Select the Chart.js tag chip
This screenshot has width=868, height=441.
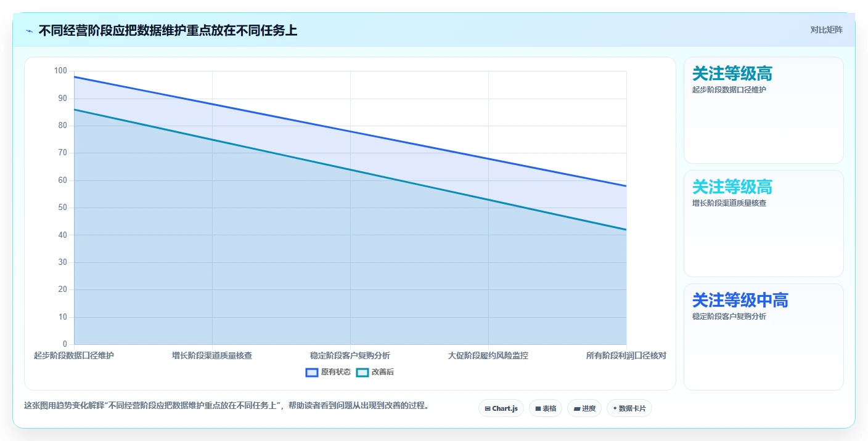point(501,408)
